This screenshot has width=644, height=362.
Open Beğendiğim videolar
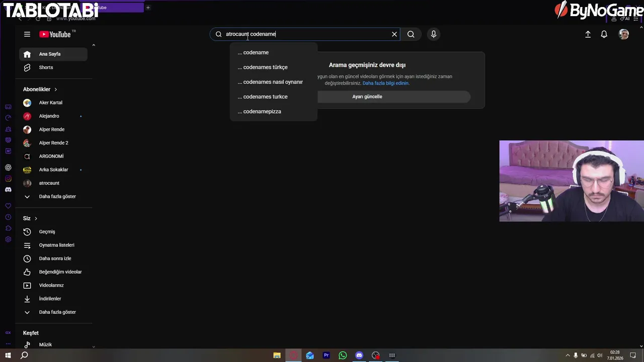pyautogui.click(x=53, y=272)
